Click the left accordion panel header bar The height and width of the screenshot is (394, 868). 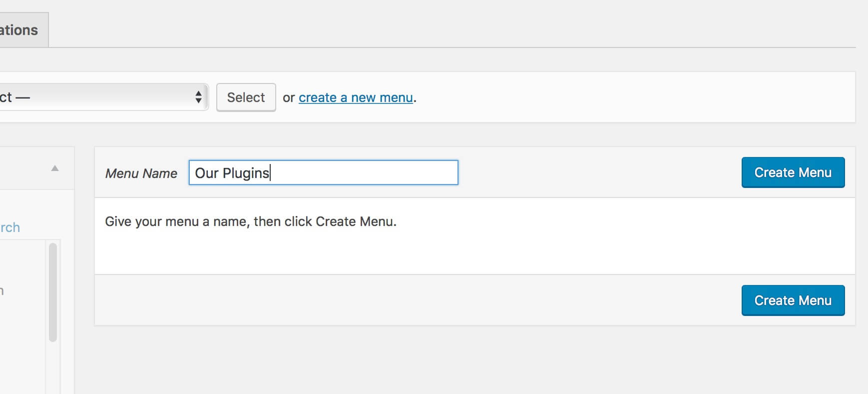[37, 168]
